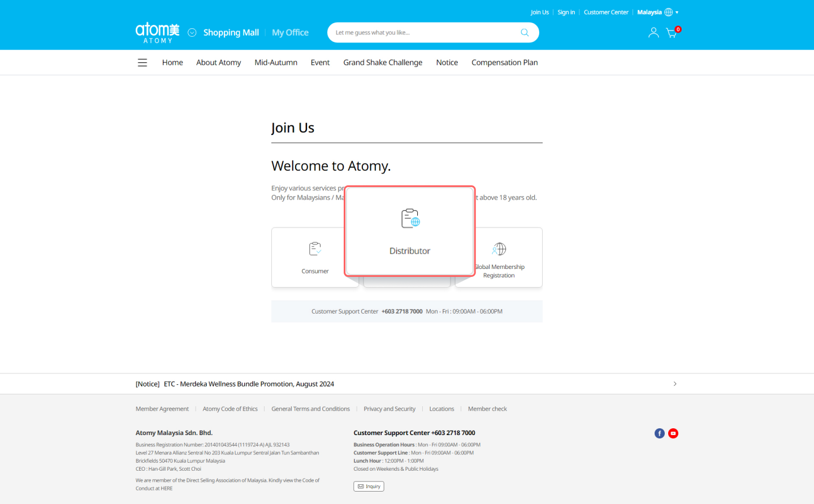Open the Member Agreement footer link
Image resolution: width=814 pixels, height=504 pixels.
162,409
